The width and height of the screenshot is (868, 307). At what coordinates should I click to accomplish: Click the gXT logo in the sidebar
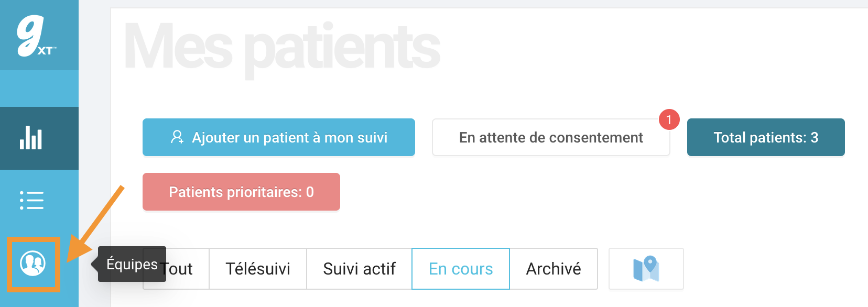(36, 35)
